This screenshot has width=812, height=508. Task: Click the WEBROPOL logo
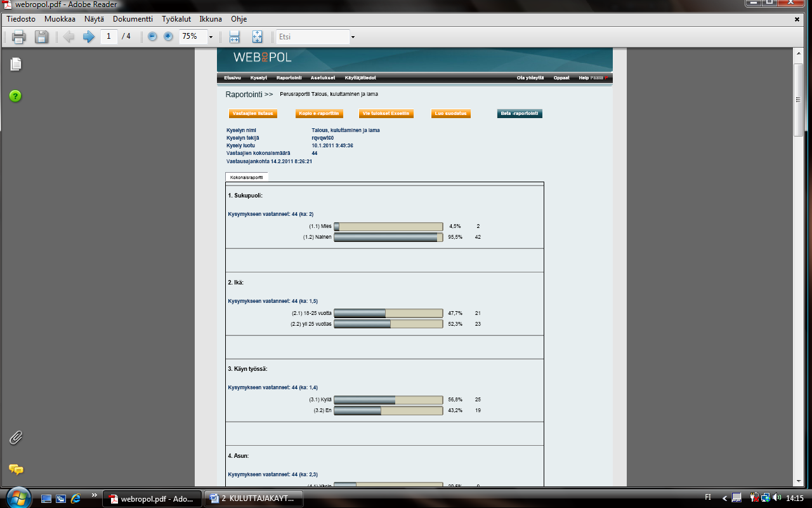pyautogui.click(x=262, y=57)
